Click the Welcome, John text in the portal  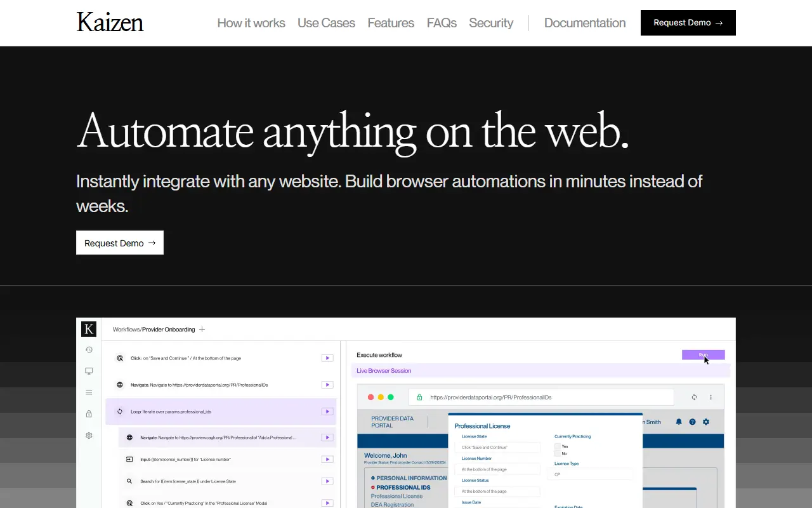pos(386,455)
